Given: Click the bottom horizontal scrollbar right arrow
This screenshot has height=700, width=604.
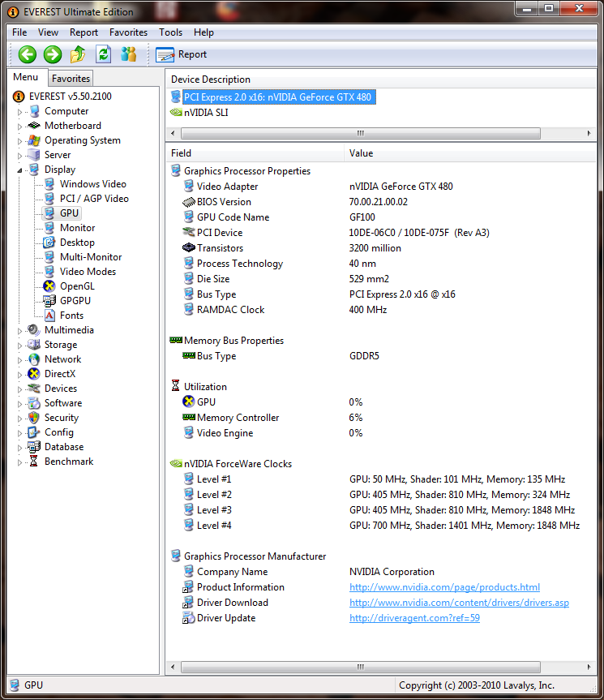Looking at the screenshot, I should (589, 667).
